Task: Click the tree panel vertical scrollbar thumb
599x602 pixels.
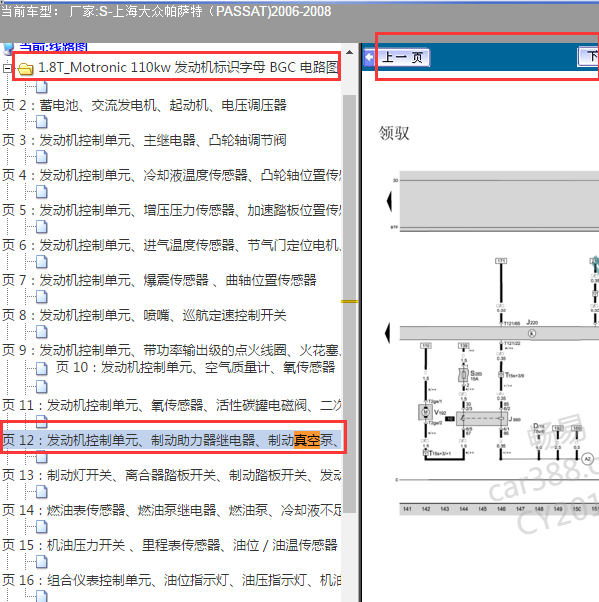Action: tap(349, 303)
